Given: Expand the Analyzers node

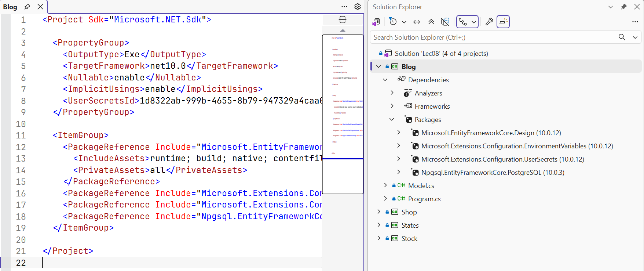Looking at the screenshot, I should [x=392, y=93].
